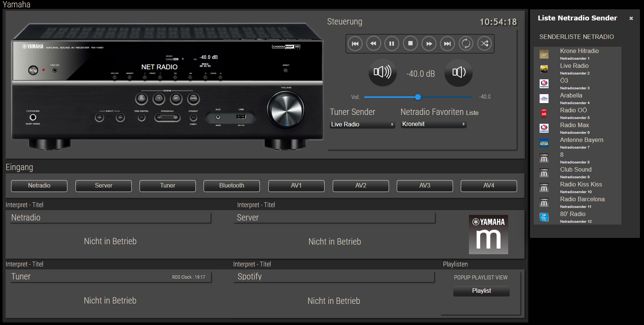644x325 pixels.
Task: Select Club Sound in station list
Action: pos(576,170)
